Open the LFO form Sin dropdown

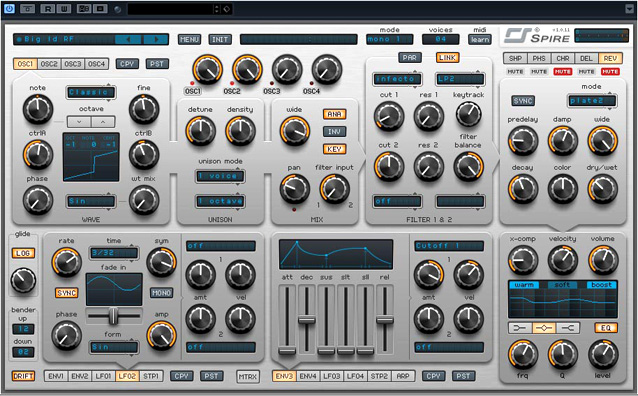tap(114, 347)
